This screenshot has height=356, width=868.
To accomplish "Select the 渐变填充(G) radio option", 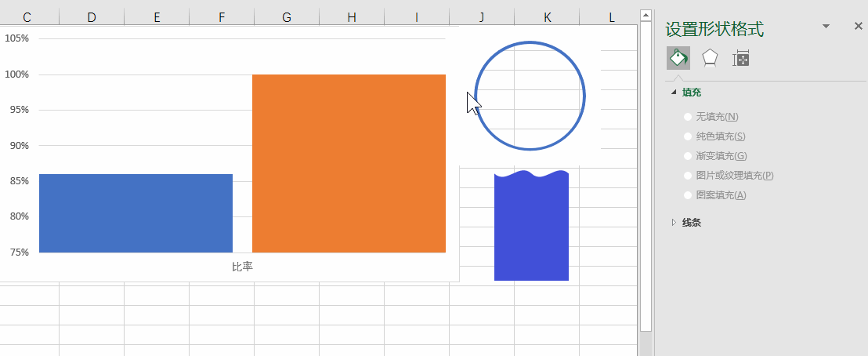I will [x=688, y=156].
